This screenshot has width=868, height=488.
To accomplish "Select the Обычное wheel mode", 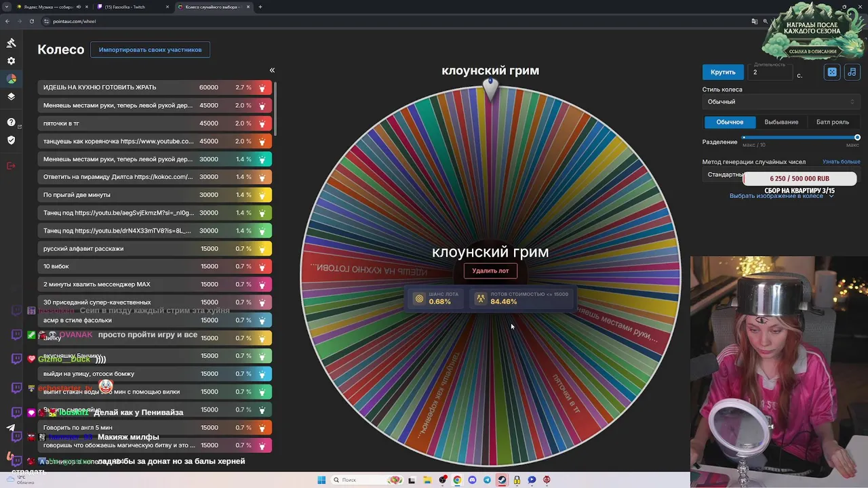I will click(730, 122).
